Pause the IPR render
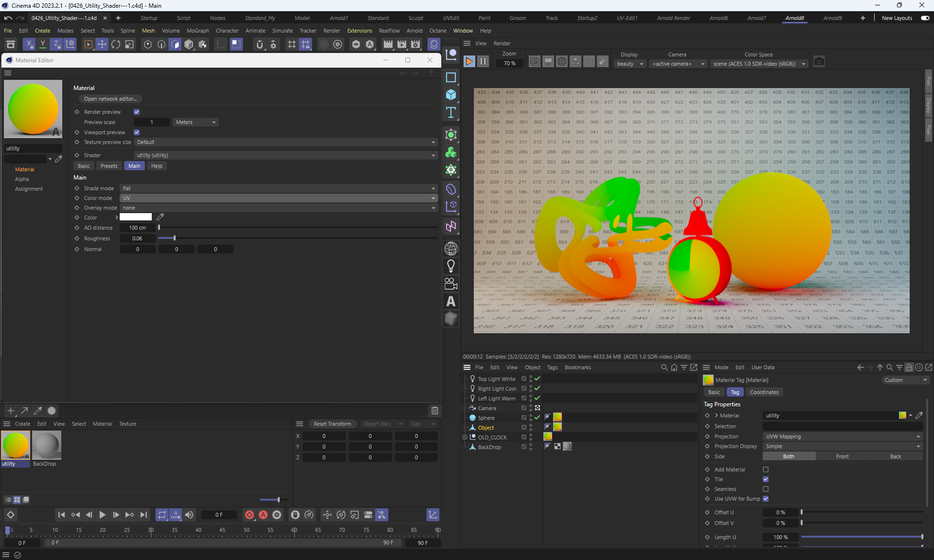 tap(483, 61)
